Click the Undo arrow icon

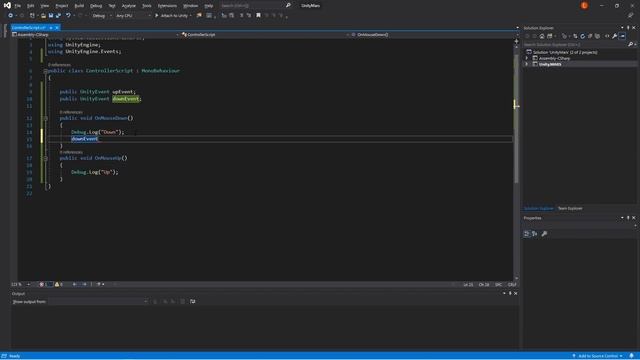point(68,16)
